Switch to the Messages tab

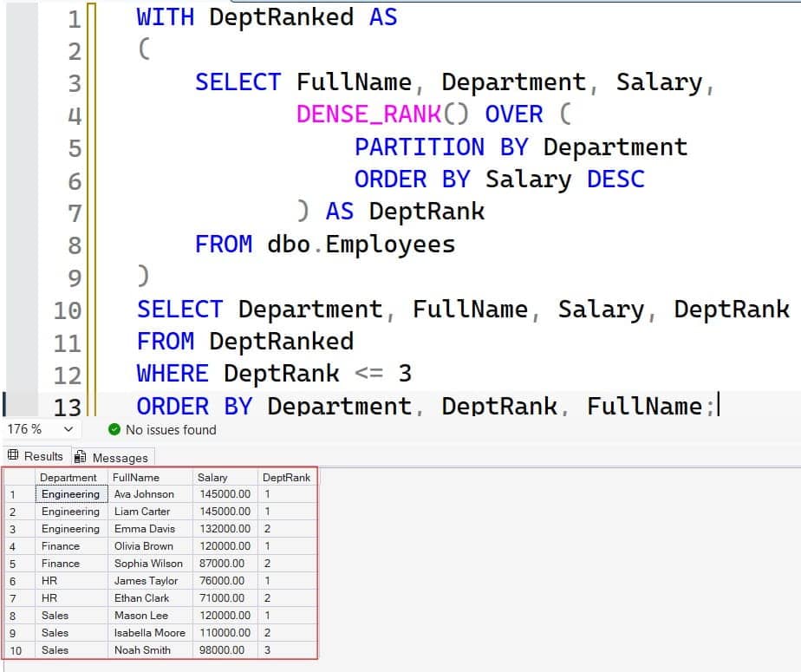113,457
